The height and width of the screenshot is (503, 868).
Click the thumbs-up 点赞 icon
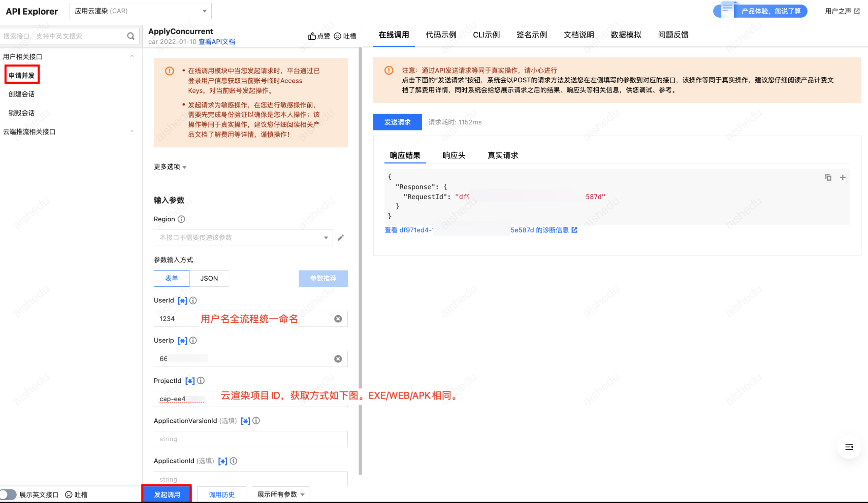tap(312, 36)
